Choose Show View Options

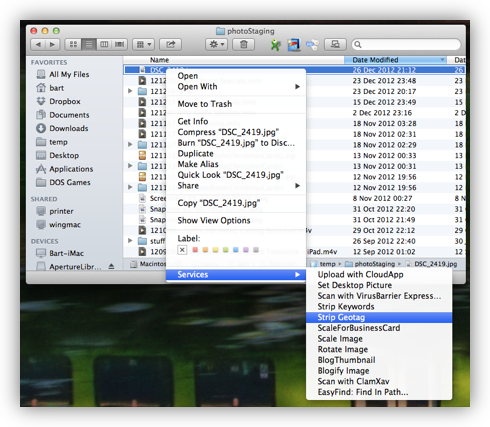point(236,220)
